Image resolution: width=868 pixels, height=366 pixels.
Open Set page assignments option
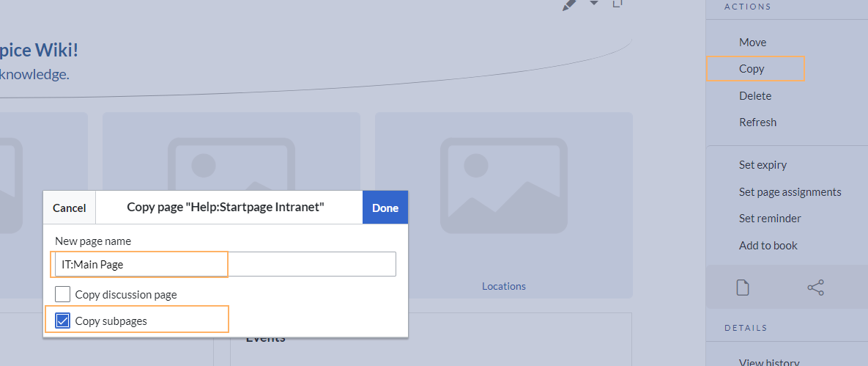790,192
